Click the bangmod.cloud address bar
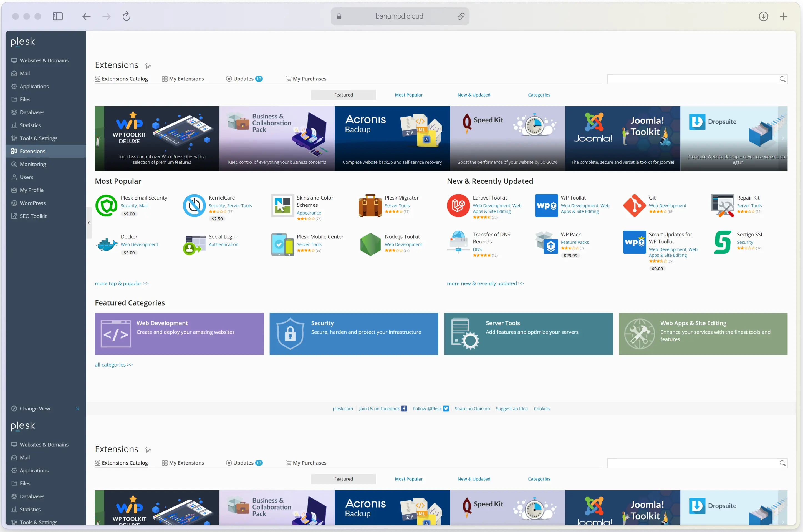This screenshot has width=803, height=532. 400,16
